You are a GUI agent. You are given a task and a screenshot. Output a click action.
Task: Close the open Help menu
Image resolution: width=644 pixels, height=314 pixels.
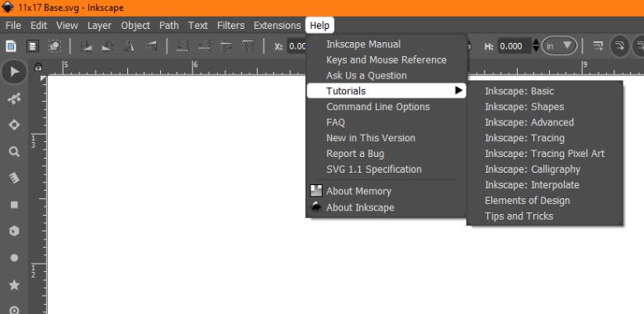click(x=320, y=26)
